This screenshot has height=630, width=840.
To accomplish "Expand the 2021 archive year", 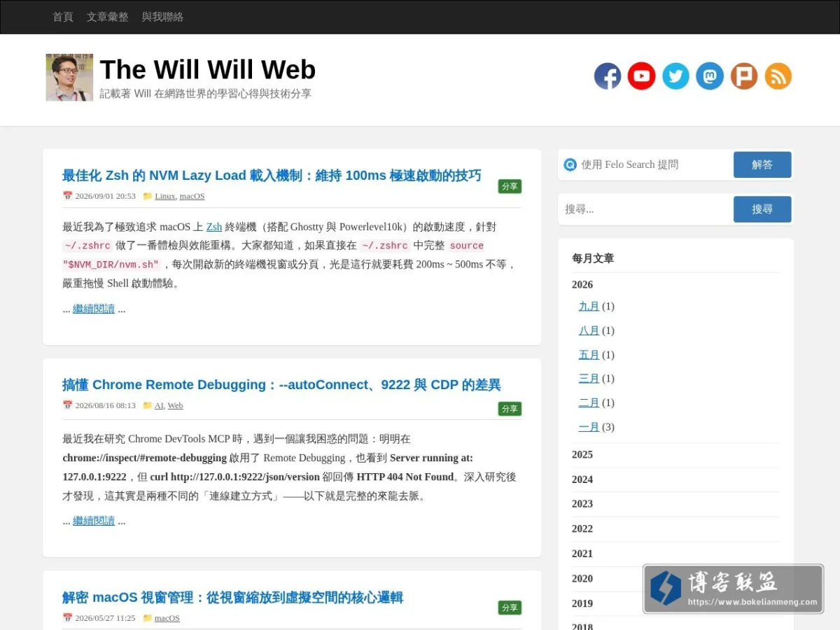I will [x=582, y=554].
